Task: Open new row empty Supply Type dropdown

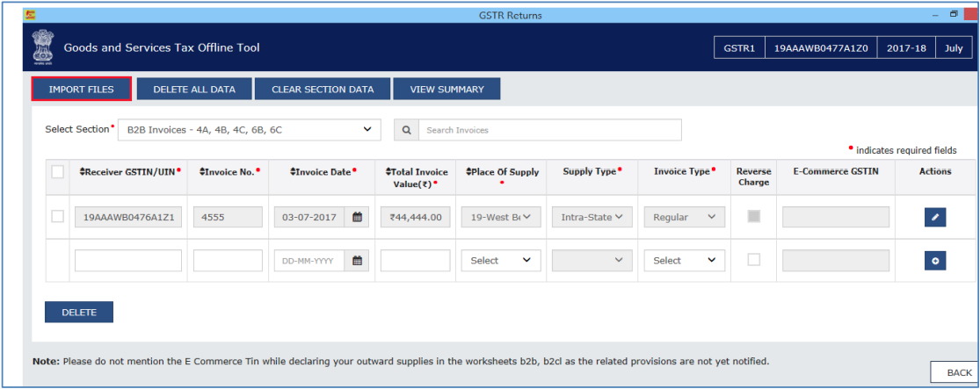Action: pos(592,261)
